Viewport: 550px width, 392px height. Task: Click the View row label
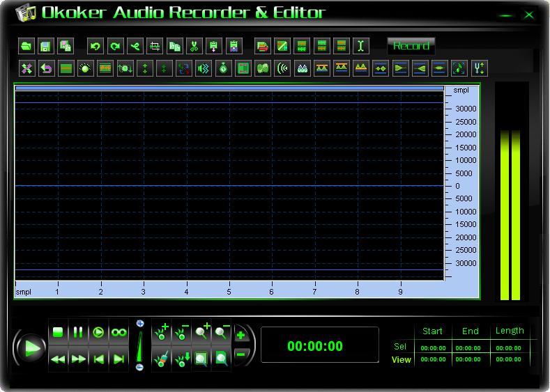click(x=402, y=359)
